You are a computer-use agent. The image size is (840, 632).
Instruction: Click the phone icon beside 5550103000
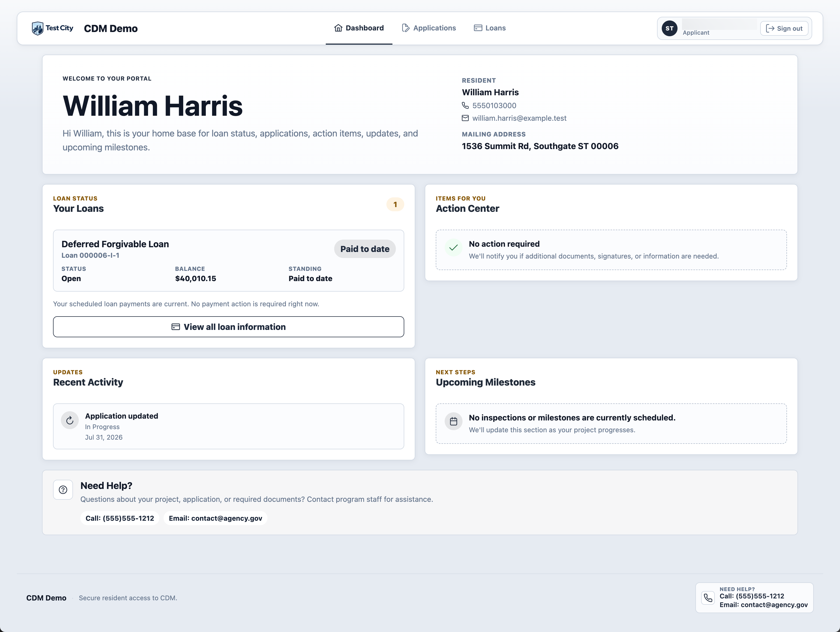click(x=465, y=105)
